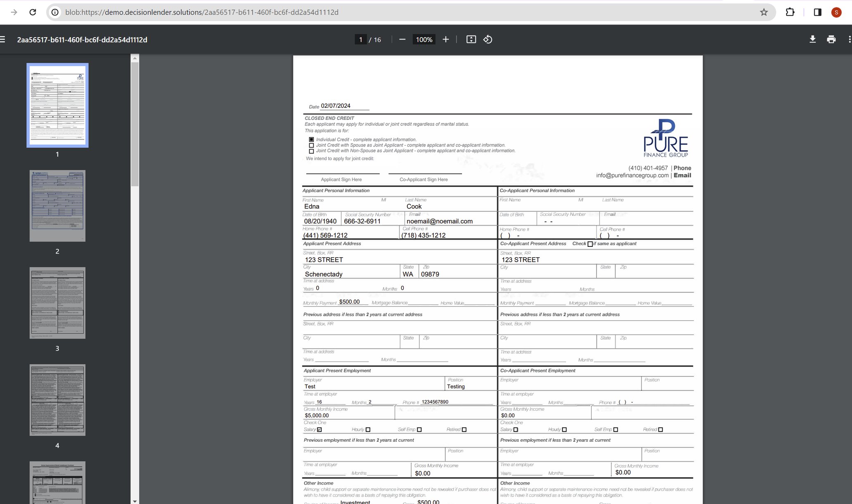Open the Chrome side panel
This screenshot has height=504, width=852.
coord(816,12)
